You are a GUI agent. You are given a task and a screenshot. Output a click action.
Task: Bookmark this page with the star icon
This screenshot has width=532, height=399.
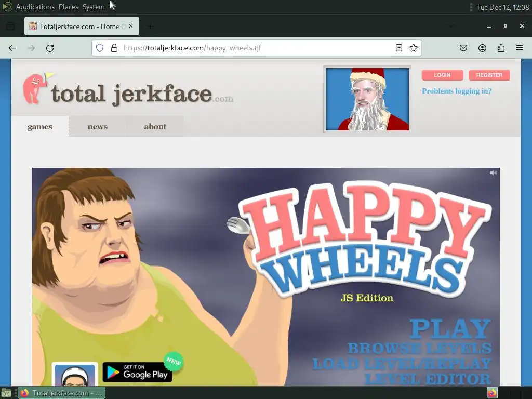413,48
